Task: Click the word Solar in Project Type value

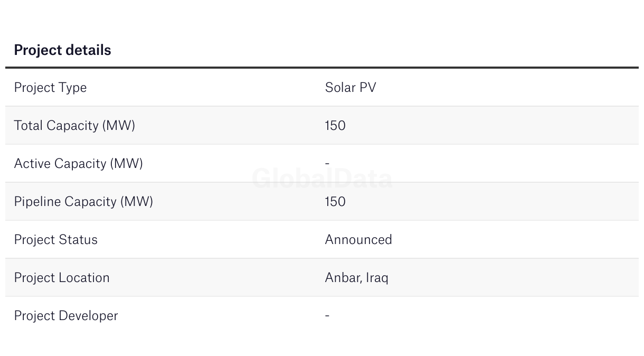Action: [340, 88]
